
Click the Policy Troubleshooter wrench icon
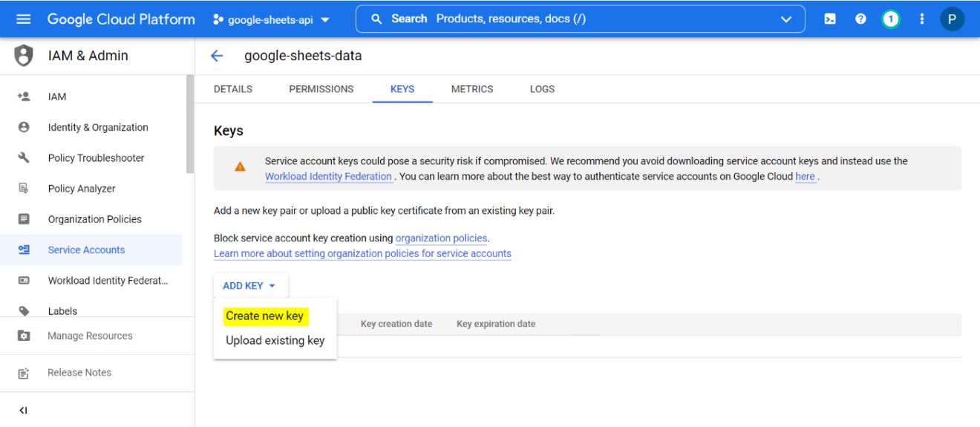tap(24, 157)
